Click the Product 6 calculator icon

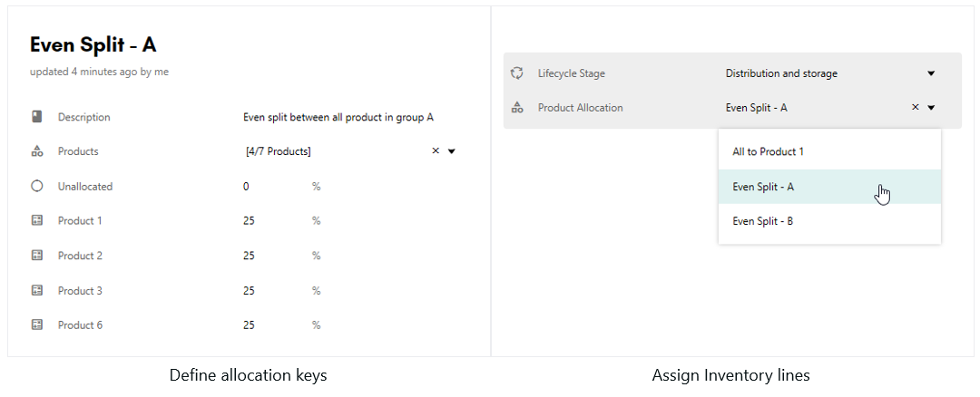click(x=37, y=324)
